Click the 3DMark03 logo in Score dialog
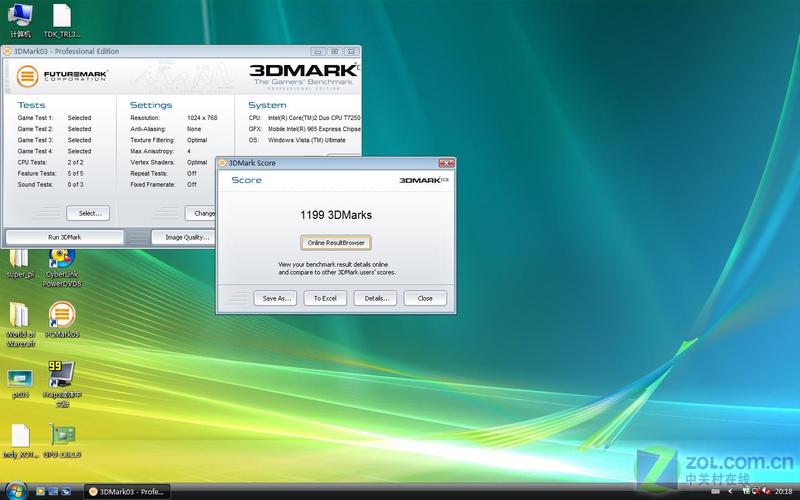 423,180
